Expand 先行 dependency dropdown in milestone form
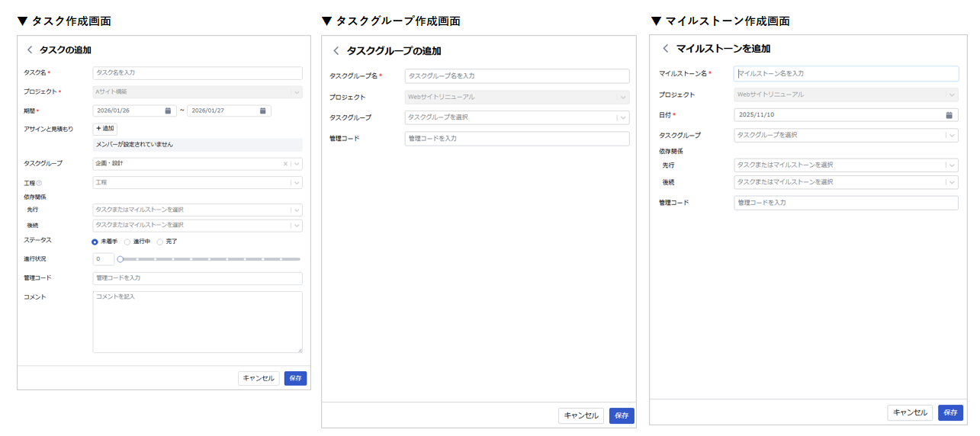 pyautogui.click(x=951, y=165)
